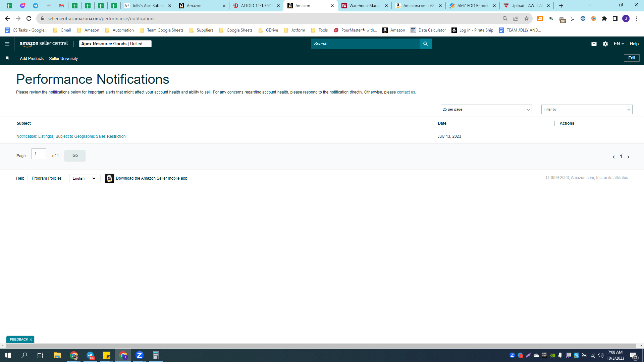
Task: Open the Chrome profile avatar icon
Action: [x=626, y=18]
